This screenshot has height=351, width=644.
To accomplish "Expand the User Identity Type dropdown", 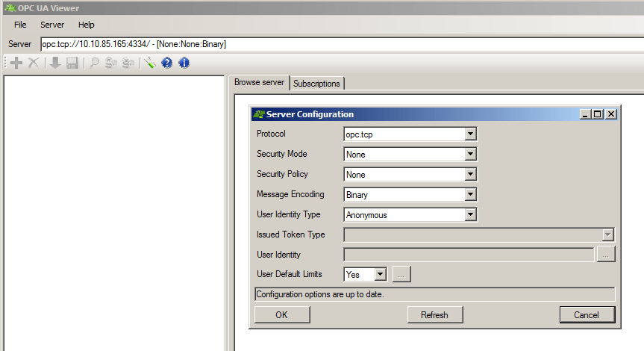I will click(469, 215).
